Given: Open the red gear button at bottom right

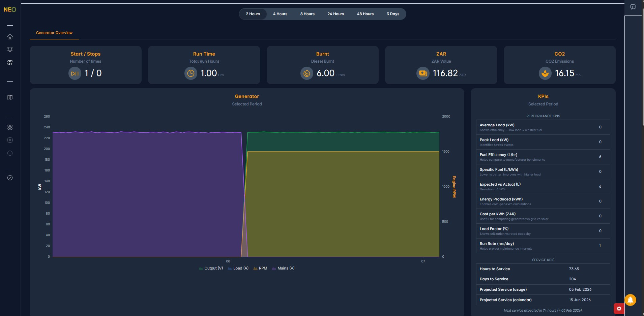Looking at the screenshot, I should pos(619,308).
